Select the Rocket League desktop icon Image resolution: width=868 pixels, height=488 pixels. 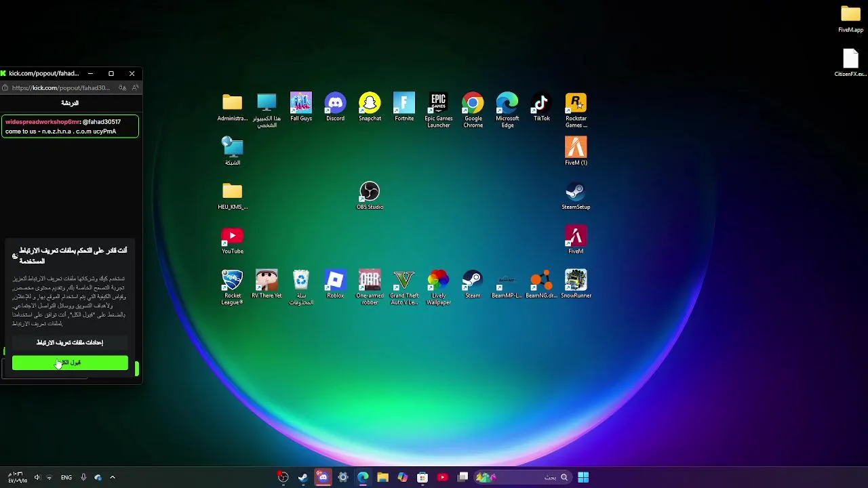click(232, 287)
